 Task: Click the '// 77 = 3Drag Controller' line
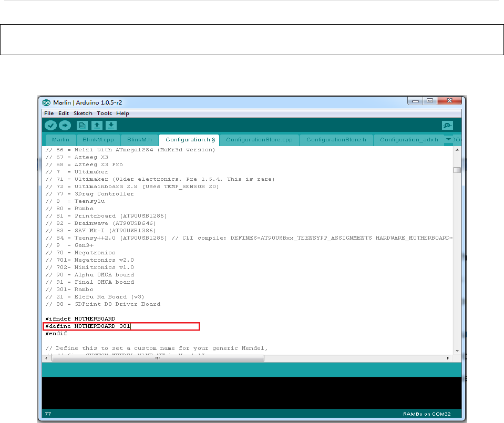click(89, 194)
